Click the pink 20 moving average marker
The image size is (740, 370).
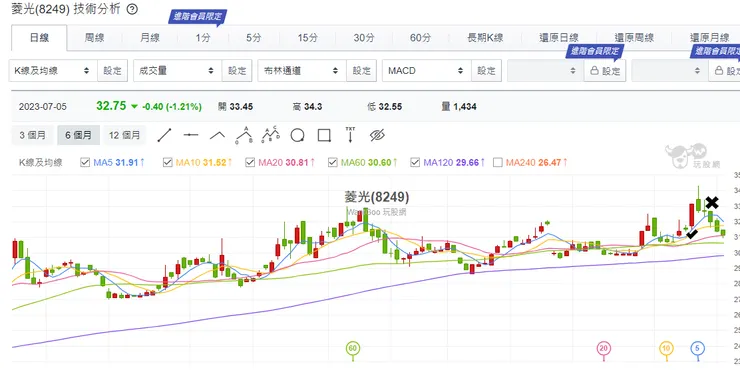(604, 349)
